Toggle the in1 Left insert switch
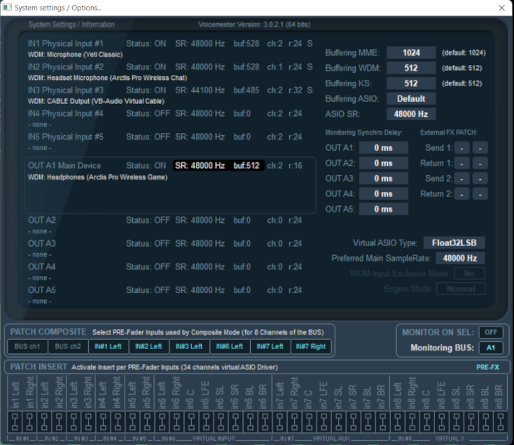Viewport: 514px width, 445px height. [x=15, y=421]
